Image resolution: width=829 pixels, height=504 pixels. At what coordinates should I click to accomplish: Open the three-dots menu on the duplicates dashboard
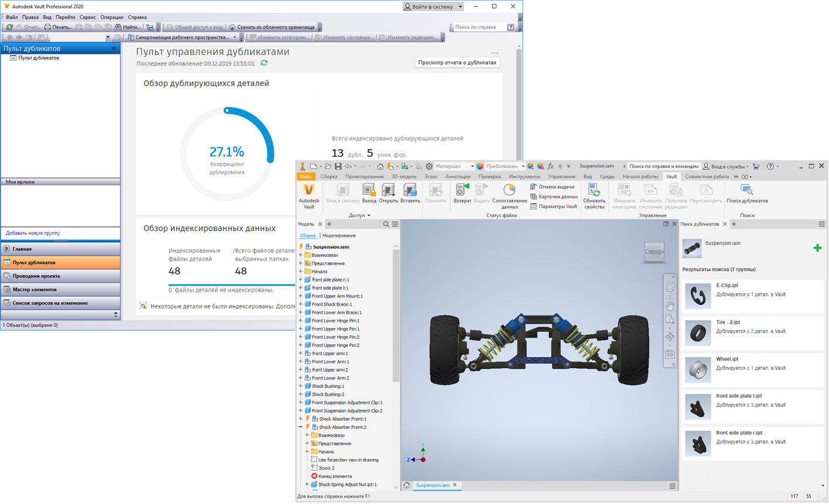coord(495,53)
